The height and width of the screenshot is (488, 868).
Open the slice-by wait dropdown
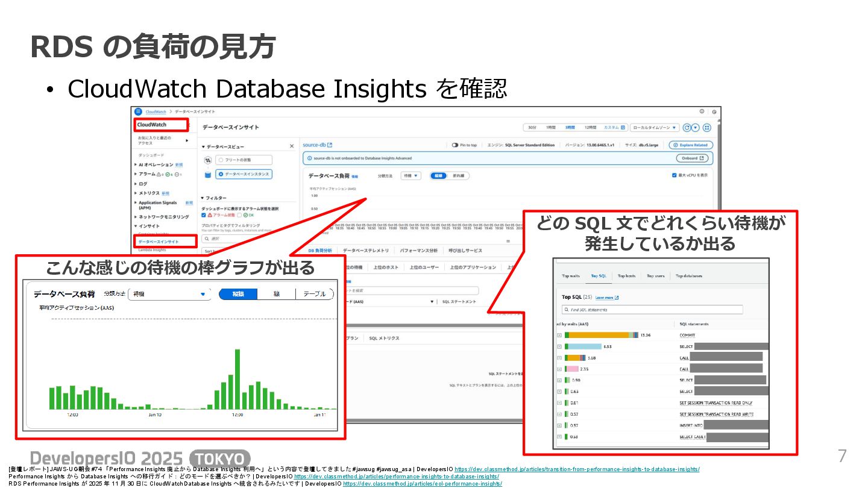412,176
